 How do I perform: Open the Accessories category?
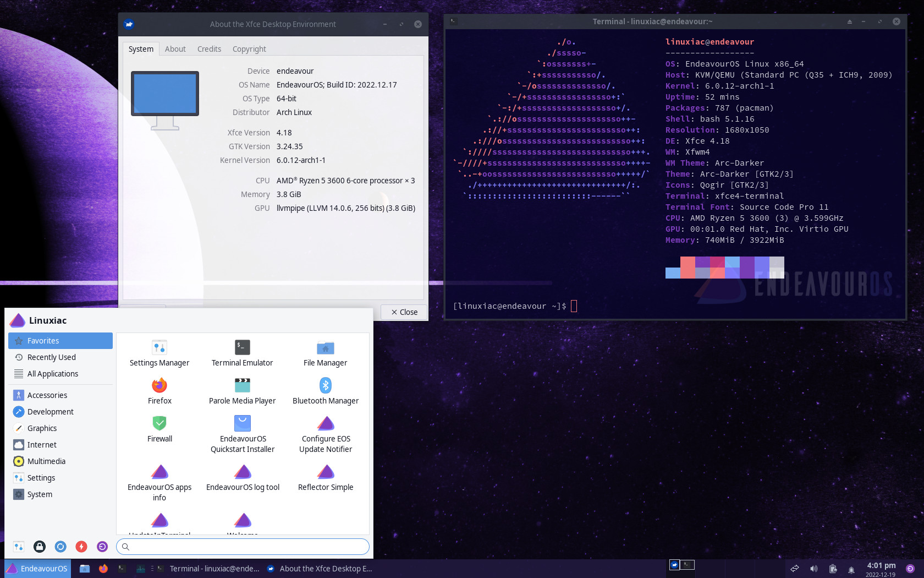click(61, 395)
